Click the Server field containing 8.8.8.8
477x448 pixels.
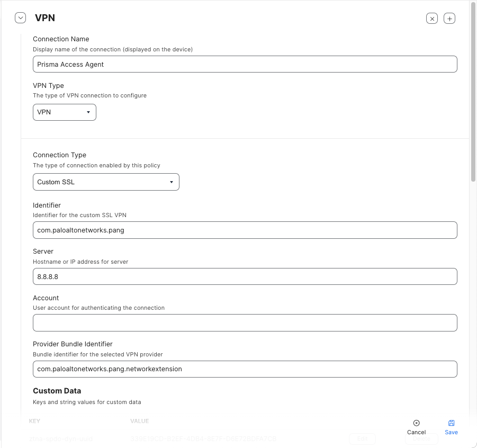245,276
